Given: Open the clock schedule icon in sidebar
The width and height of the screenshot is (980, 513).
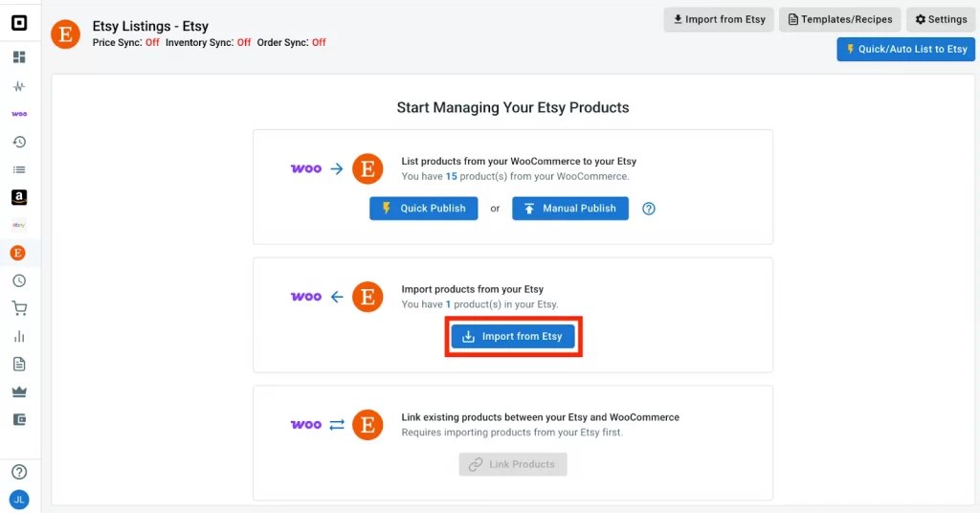Looking at the screenshot, I should click(19, 280).
